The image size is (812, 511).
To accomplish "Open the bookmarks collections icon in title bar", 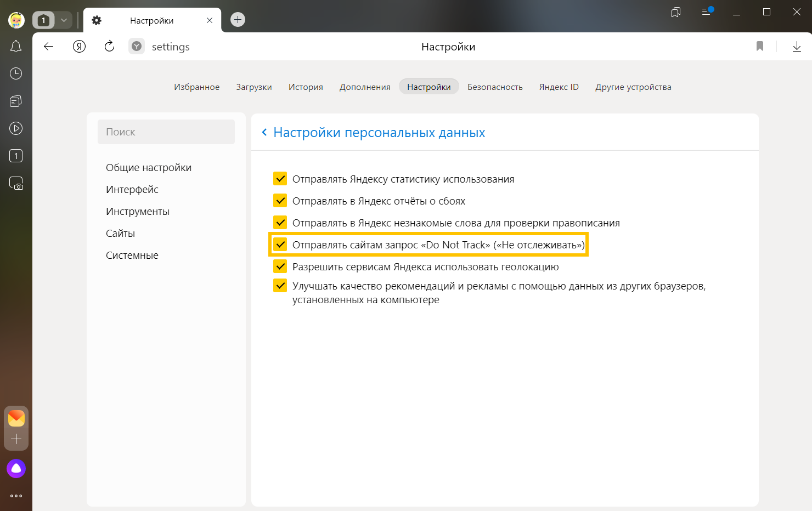I will [x=676, y=12].
